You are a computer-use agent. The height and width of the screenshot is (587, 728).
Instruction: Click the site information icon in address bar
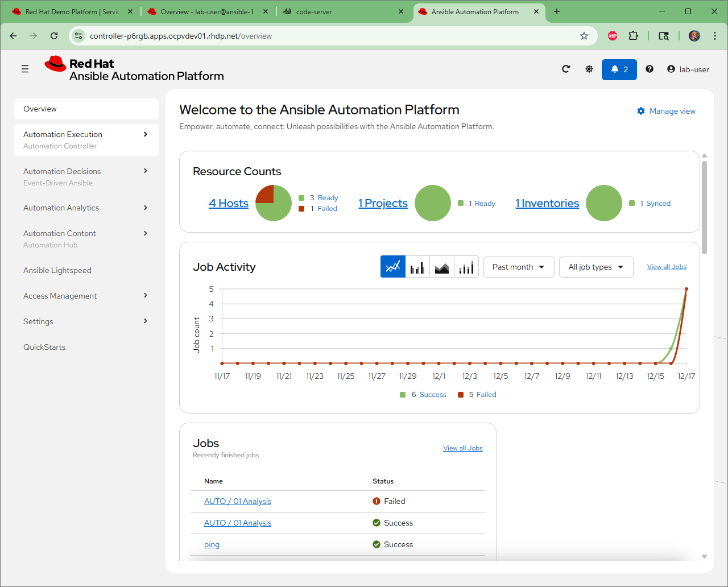(x=78, y=36)
